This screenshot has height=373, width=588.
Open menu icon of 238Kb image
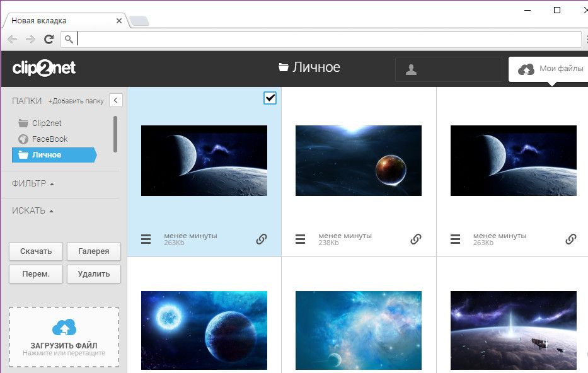(301, 239)
